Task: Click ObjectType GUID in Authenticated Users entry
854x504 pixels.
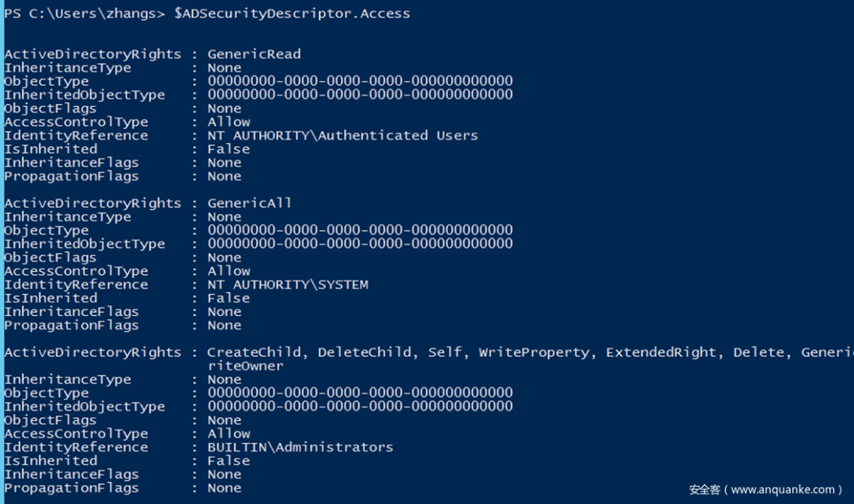Action: tap(360, 81)
